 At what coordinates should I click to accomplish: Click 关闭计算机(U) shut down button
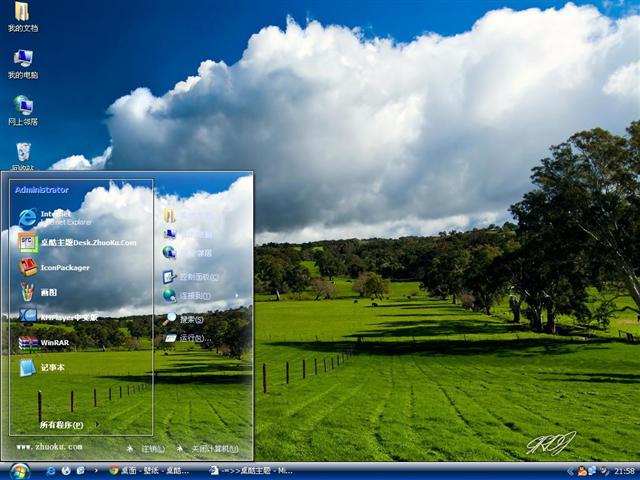tap(208, 449)
